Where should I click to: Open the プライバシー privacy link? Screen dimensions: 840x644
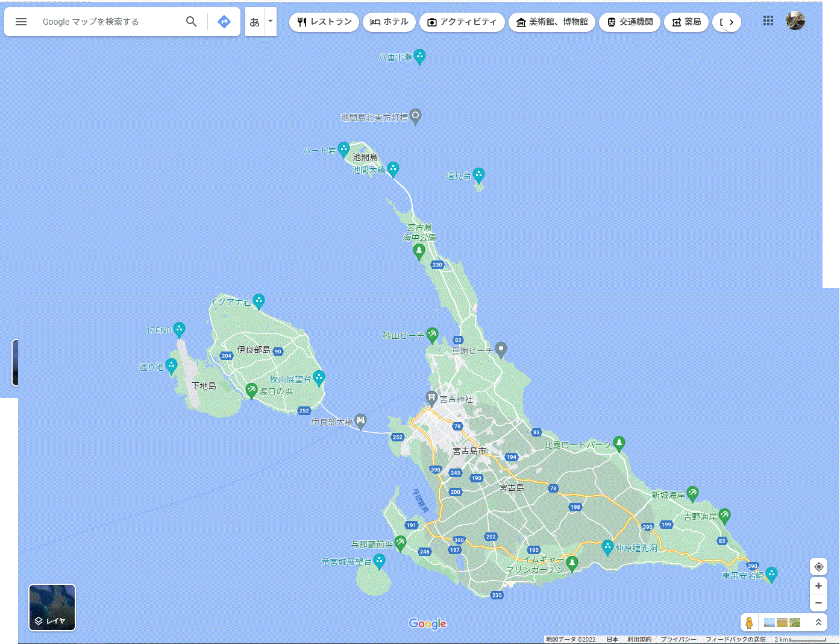(678, 639)
